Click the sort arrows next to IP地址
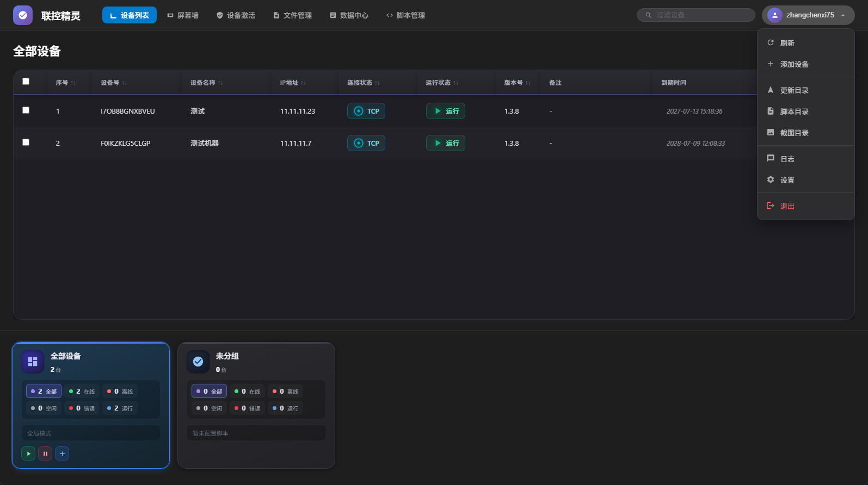The image size is (868, 485). tap(304, 83)
